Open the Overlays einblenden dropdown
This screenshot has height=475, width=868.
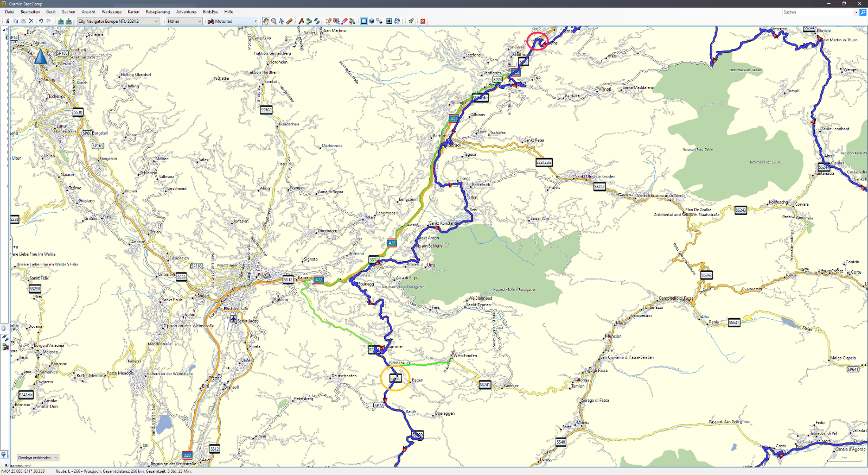click(x=37, y=458)
